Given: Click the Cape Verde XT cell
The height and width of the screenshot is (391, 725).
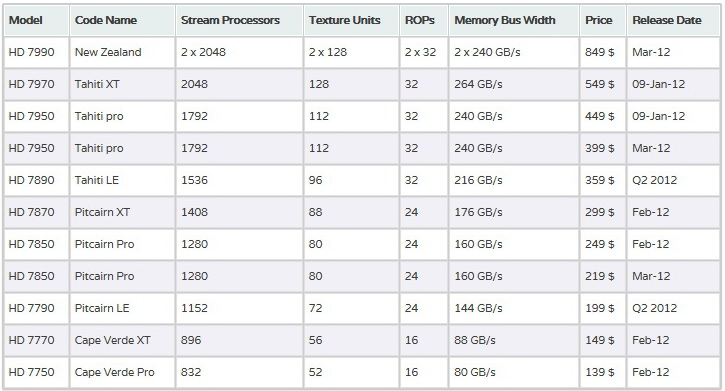Looking at the screenshot, I should click(123, 340).
